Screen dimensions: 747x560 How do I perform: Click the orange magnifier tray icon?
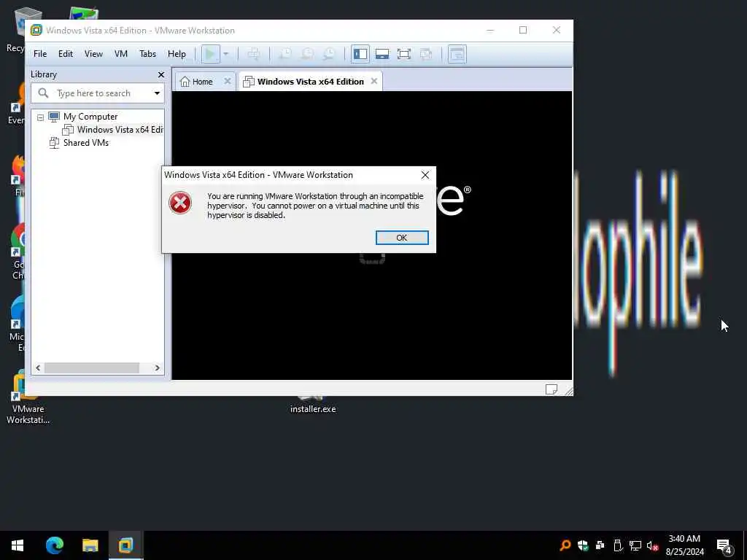pyautogui.click(x=565, y=545)
